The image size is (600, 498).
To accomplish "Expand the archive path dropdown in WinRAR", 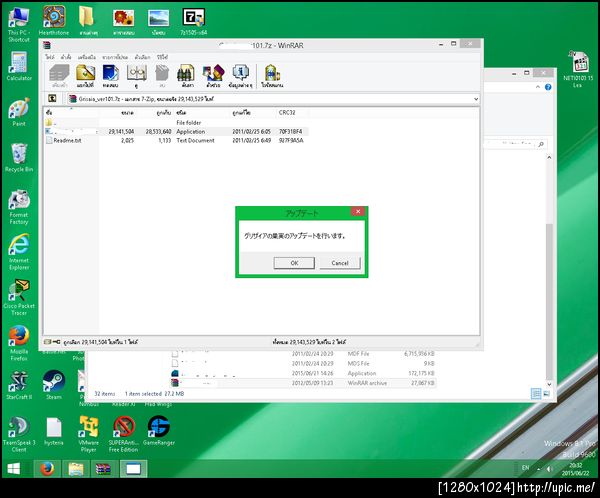I will (x=476, y=99).
